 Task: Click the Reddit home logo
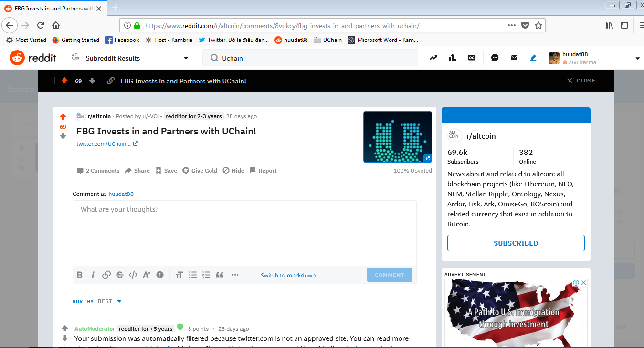(33, 58)
